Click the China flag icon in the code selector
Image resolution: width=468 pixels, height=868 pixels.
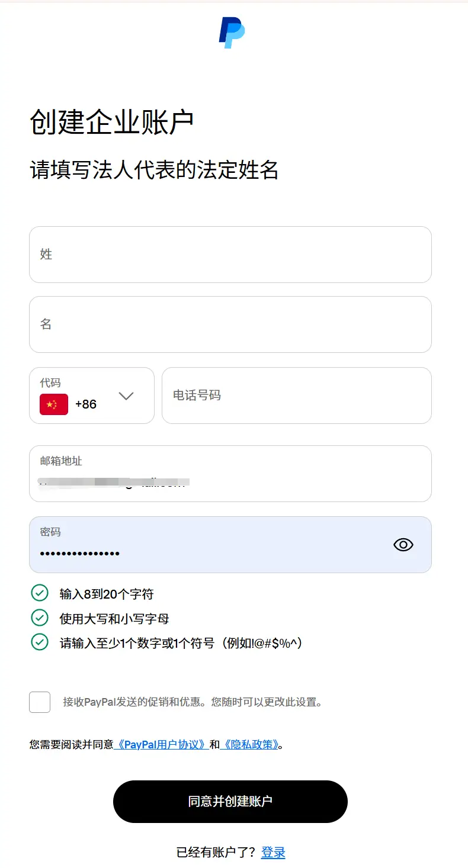(x=55, y=404)
